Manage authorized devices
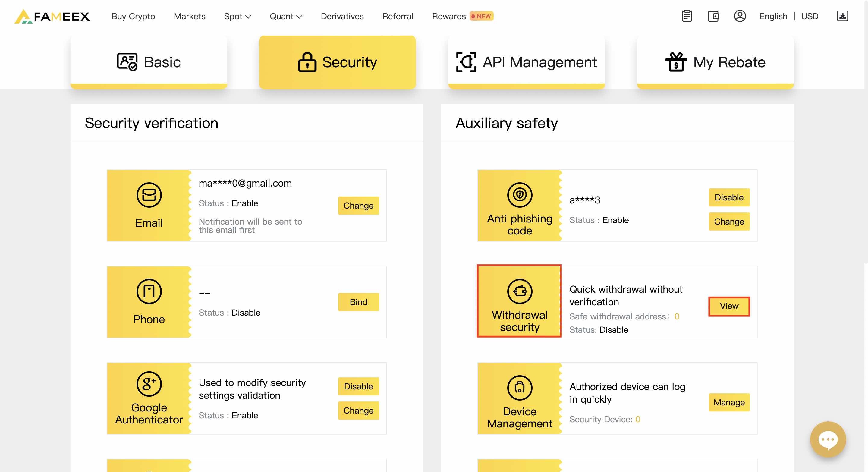Viewport: 868px width, 472px height. pos(729,402)
